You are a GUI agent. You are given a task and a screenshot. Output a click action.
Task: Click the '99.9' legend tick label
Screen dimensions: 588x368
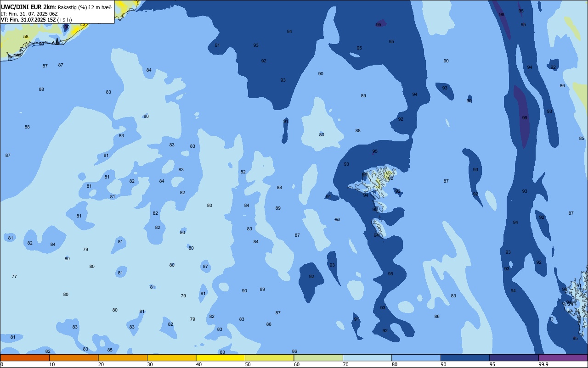[544, 364]
